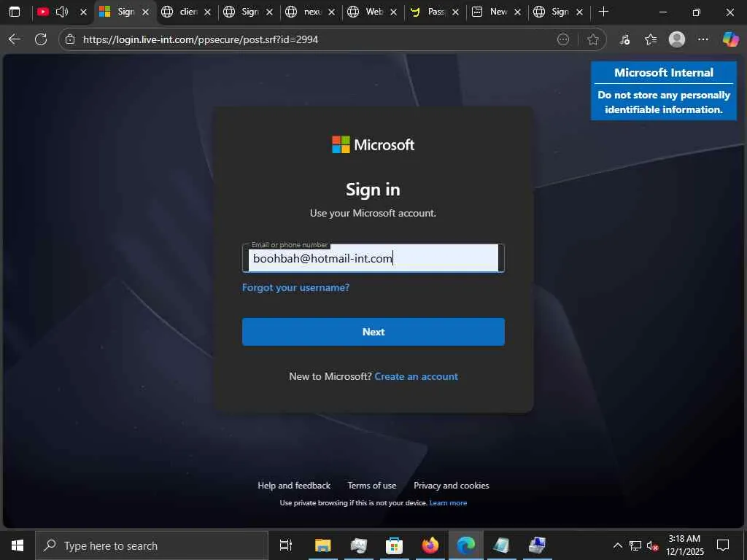
Task: Open the network status tray icon
Action: [635, 545]
